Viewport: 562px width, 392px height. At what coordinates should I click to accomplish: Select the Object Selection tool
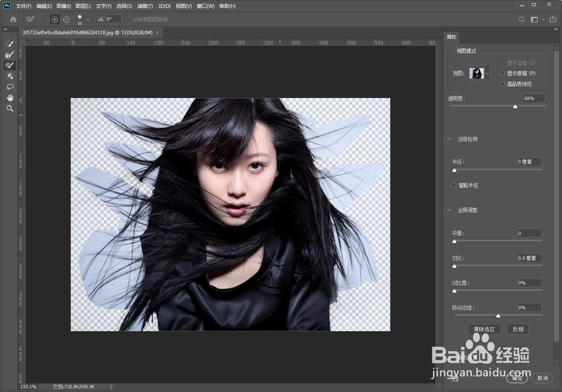pos(10,76)
